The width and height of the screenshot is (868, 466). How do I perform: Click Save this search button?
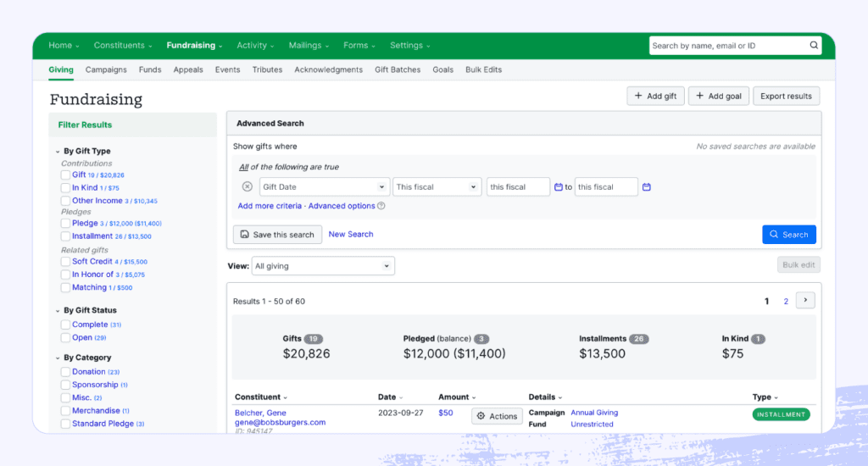click(277, 235)
